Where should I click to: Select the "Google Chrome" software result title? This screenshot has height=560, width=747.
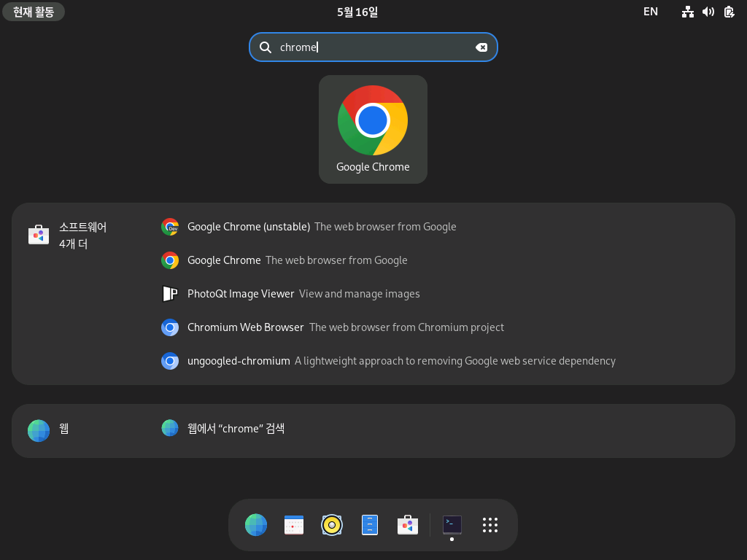tap(224, 260)
